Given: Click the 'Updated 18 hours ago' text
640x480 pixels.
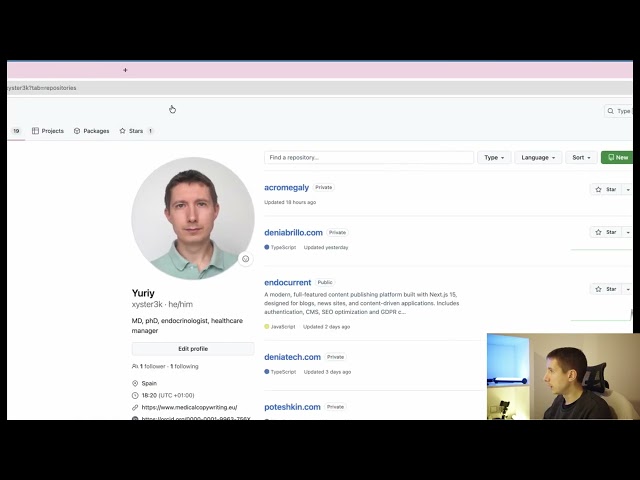Looking at the screenshot, I should point(290,202).
